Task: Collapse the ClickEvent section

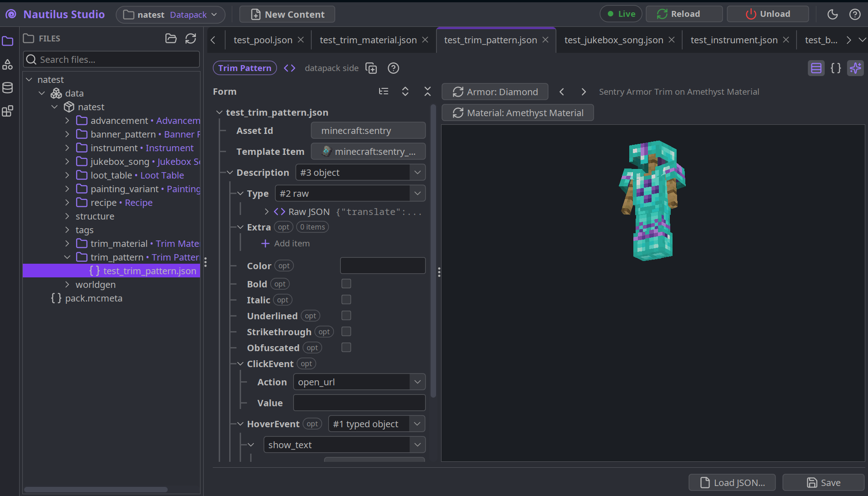Action: point(241,364)
